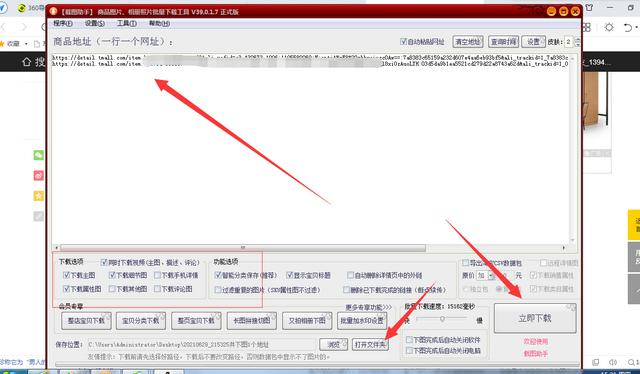Uncheck the 下载主图 option
The width and height of the screenshot is (640, 374).
tap(67, 275)
